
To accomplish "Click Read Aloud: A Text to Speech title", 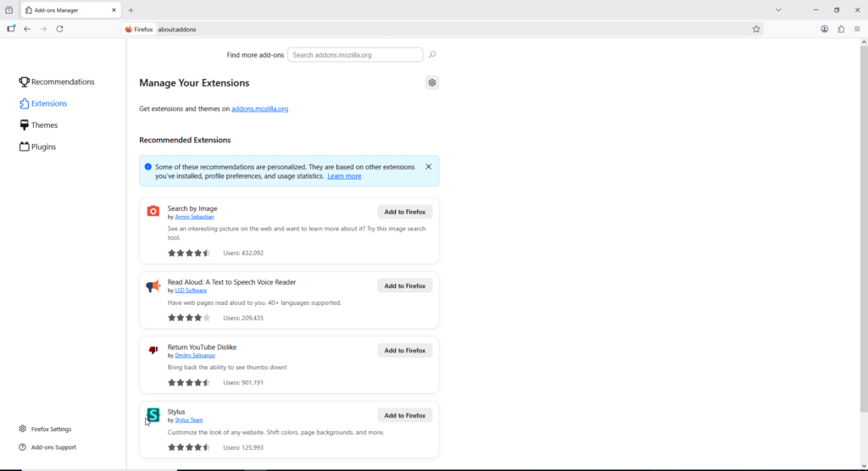I will click(x=231, y=282).
